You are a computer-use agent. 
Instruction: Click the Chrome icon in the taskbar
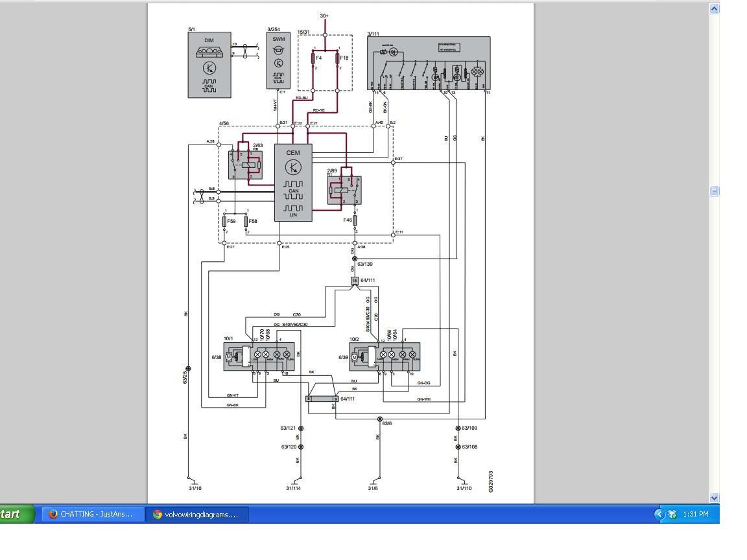click(x=157, y=515)
